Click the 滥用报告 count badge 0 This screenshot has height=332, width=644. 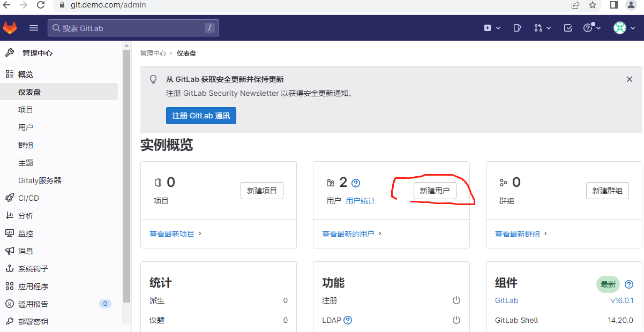[105, 304]
